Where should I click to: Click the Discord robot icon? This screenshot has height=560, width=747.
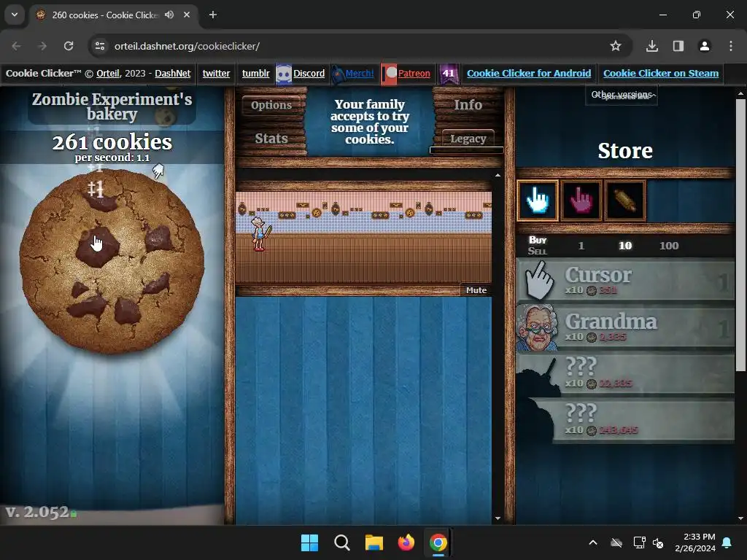[284, 74]
